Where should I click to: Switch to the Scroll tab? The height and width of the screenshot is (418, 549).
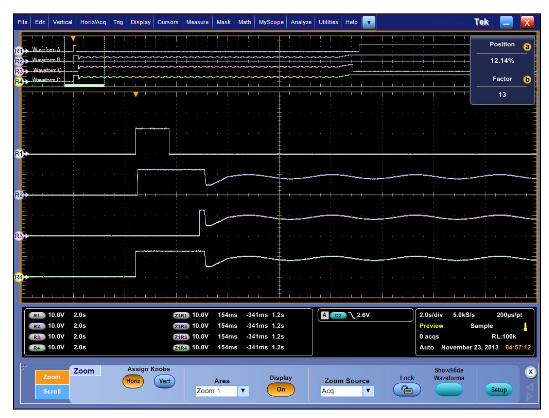click(x=52, y=392)
